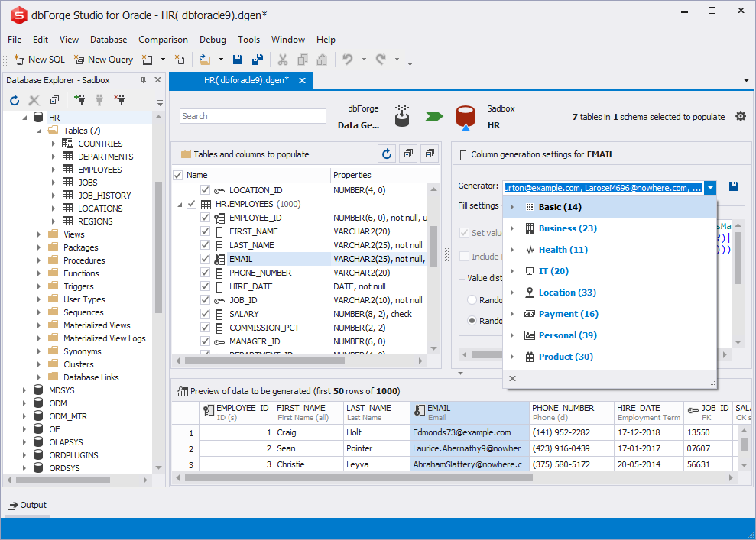Click the Save All icon
Screen dimensions: 756x540
click(x=258, y=60)
